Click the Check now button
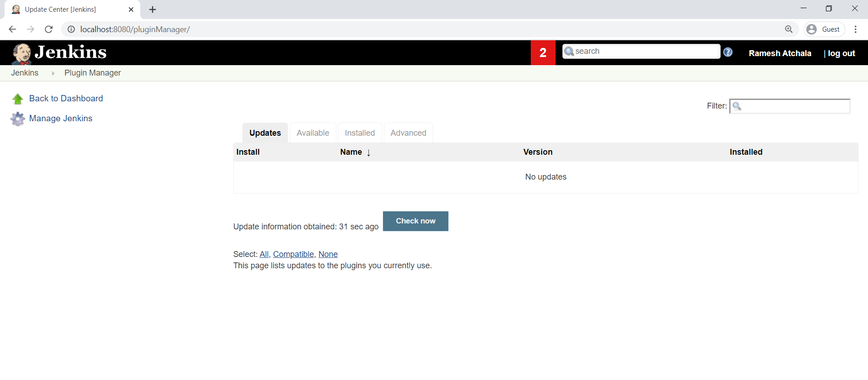This screenshot has height=380, width=868. (x=415, y=221)
